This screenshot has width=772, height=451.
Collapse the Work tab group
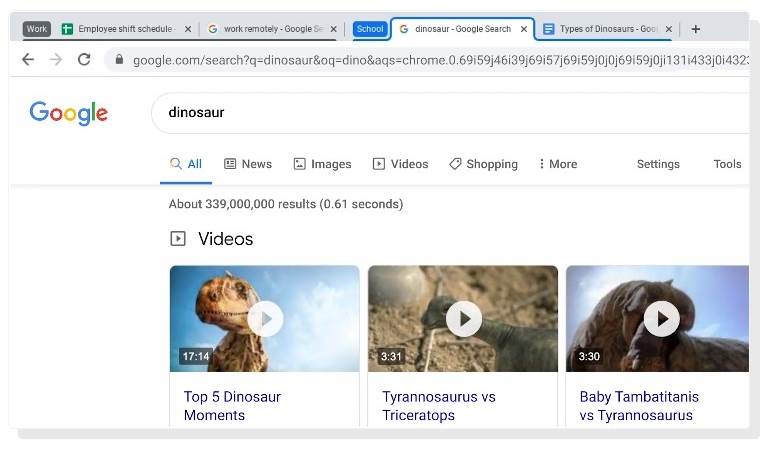(x=37, y=29)
